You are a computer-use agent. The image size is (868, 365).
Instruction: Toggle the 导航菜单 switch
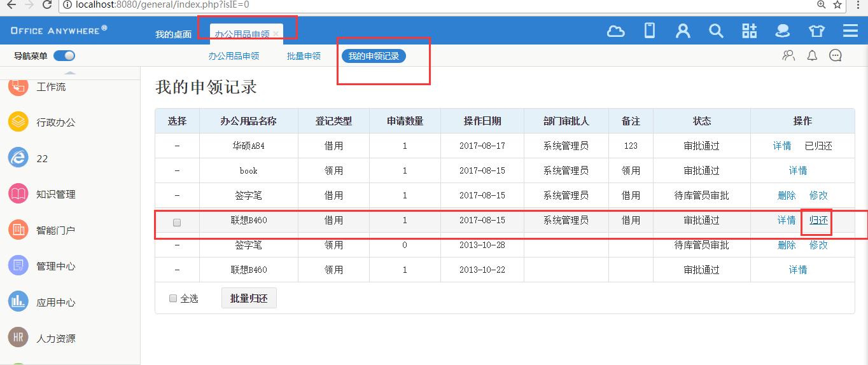click(x=64, y=56)
